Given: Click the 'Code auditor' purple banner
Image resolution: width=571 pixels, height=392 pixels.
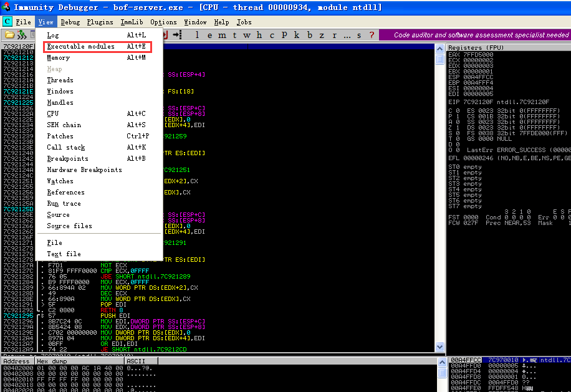Looking at the screenshot, I should [x=475, y=35].
